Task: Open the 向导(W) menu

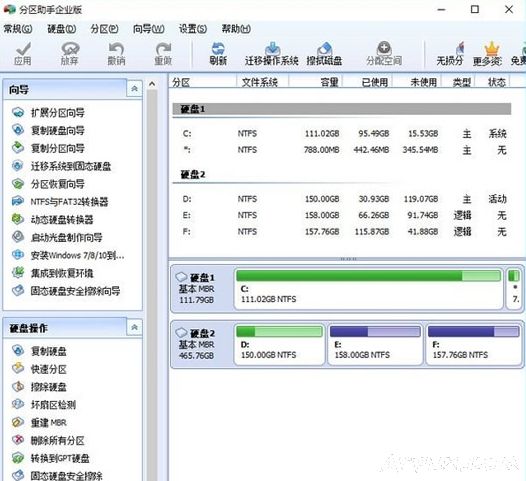Action: tap(148, 29)
